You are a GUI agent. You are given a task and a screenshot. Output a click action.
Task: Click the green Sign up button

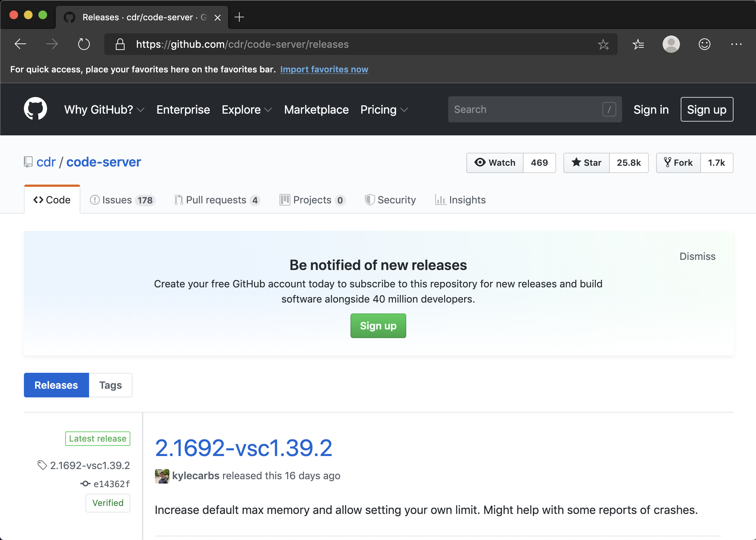[x=378, y=326]
